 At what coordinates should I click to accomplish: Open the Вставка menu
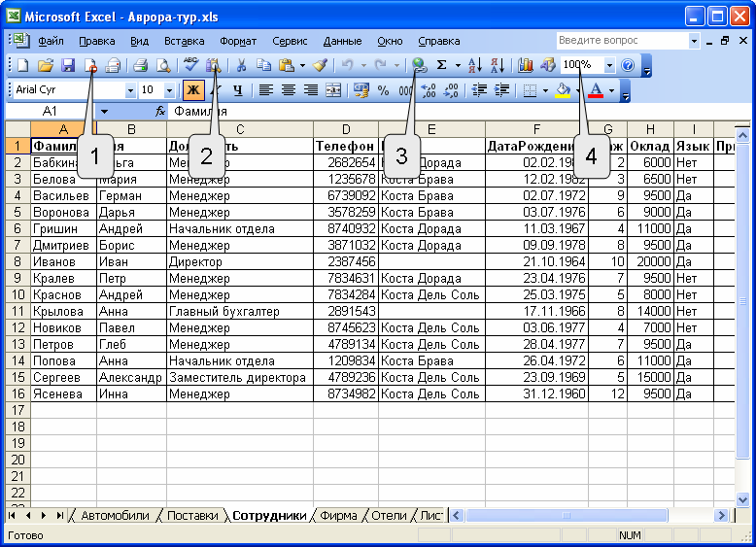point(185,41)
